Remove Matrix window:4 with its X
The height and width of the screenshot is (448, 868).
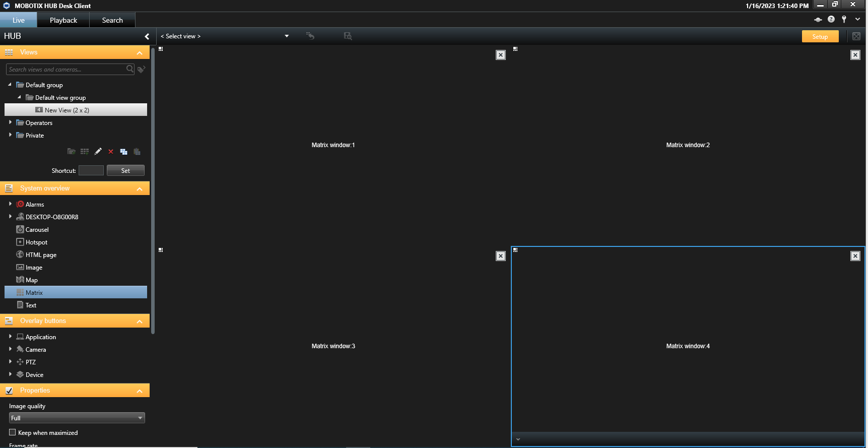point(855,256)
